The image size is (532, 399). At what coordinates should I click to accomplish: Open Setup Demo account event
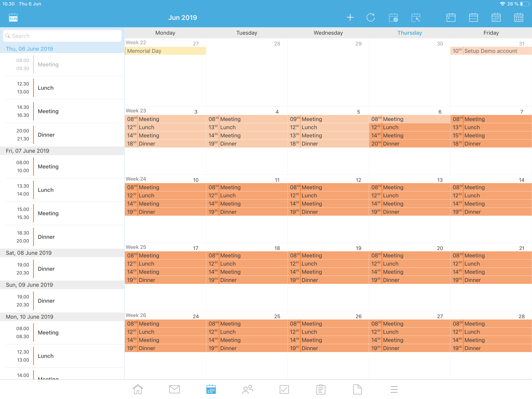pos(491,51)
